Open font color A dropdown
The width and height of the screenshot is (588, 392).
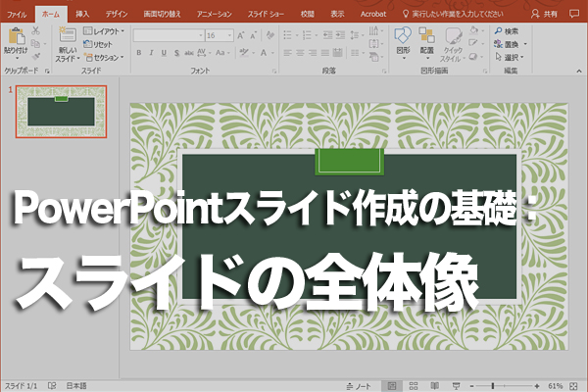267,53
